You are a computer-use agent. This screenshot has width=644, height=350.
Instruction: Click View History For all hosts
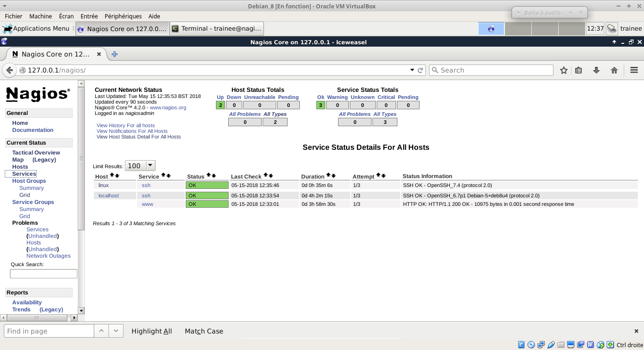pos(126,125)
